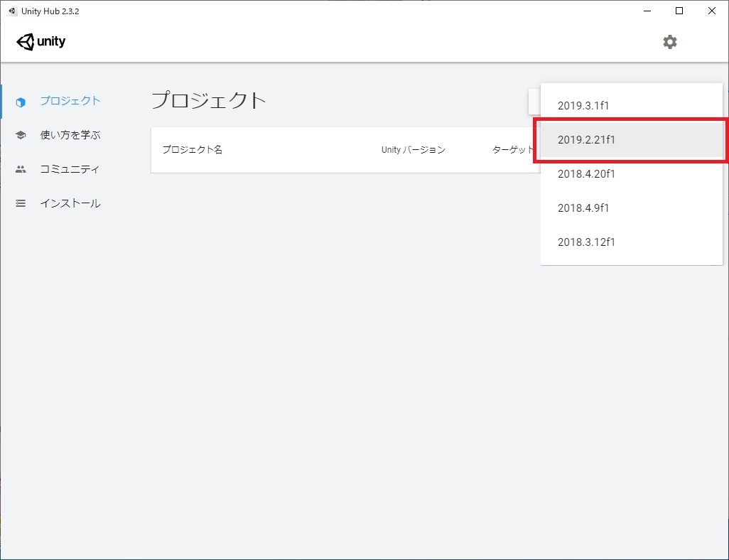This screenshot has height=560, width=729.
Task: Sort by the プロジェクト名 column header
Action: [x=193, y=150]
